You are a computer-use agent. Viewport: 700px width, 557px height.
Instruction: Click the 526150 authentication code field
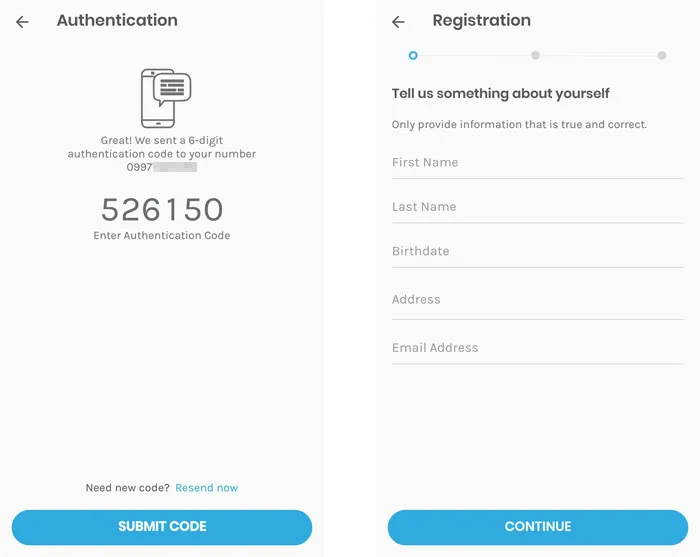pyautogui.click(x=162, y=209)
